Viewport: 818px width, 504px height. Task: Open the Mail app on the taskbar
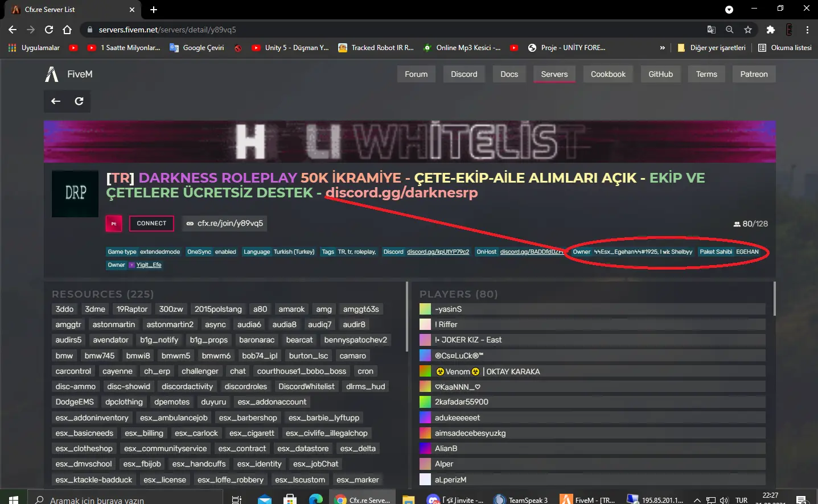264,499
